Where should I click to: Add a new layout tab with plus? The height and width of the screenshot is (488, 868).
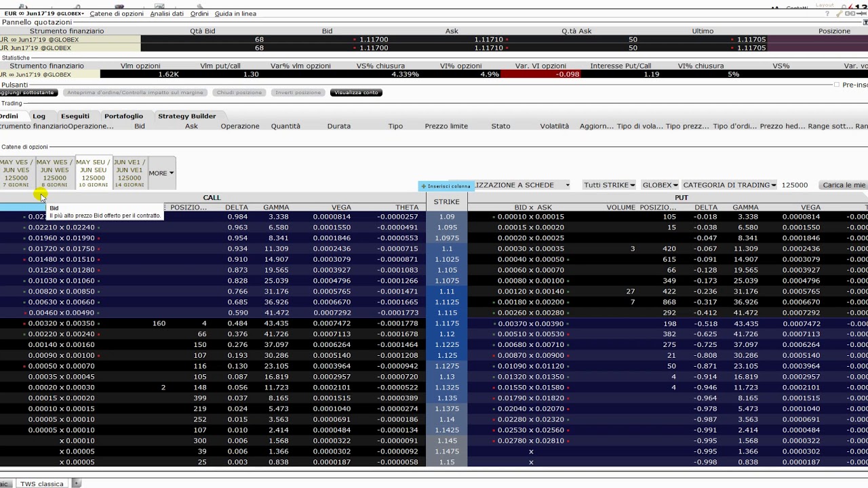pos(77,483)
